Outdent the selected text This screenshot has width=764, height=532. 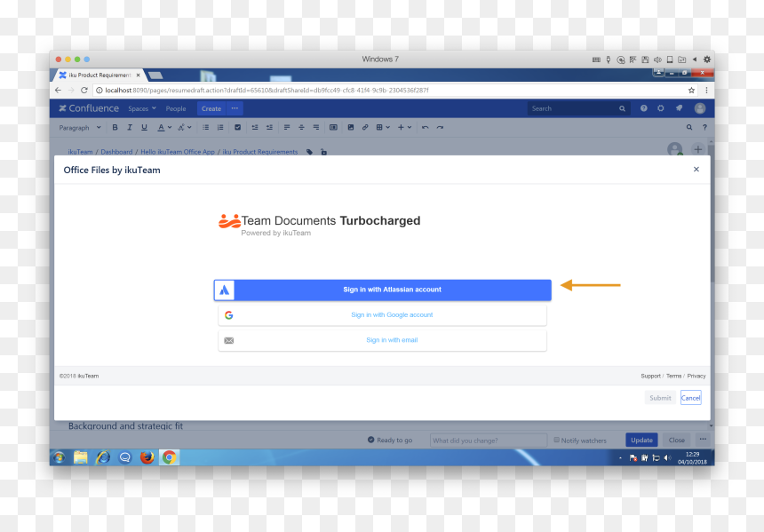click(x=255, y=128)
